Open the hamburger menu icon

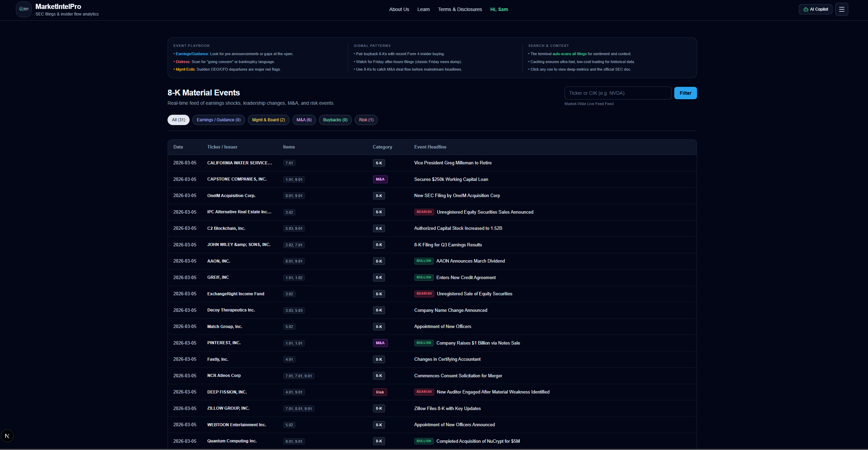(x=841, y=9)
